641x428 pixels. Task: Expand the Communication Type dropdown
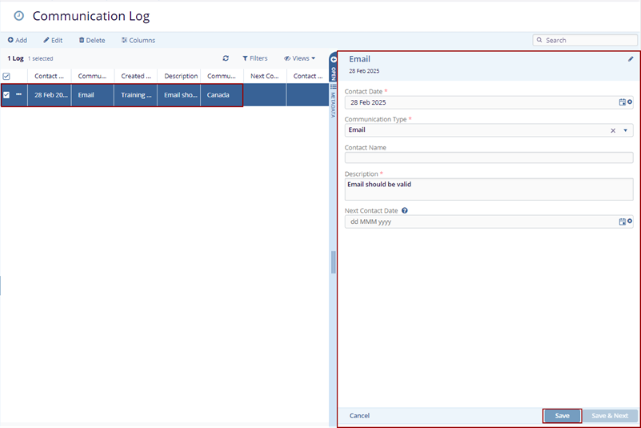coord(626,130)
